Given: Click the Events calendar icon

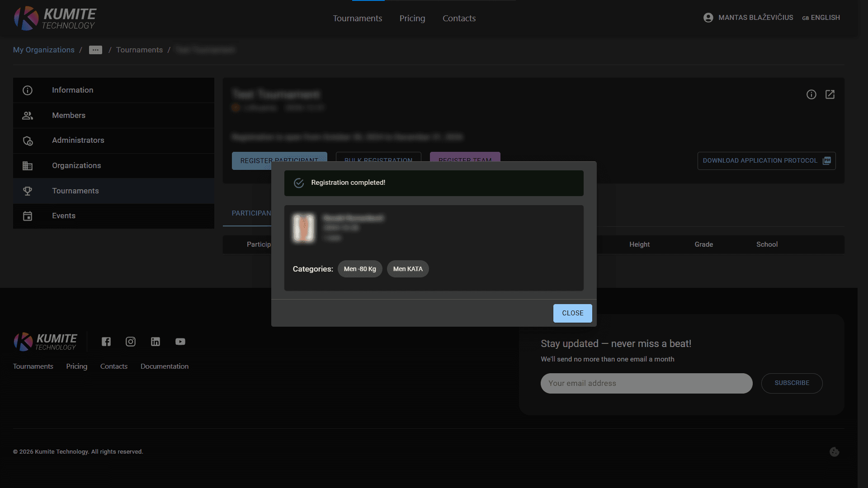Looking at the screenshot, I should [28, 216].
